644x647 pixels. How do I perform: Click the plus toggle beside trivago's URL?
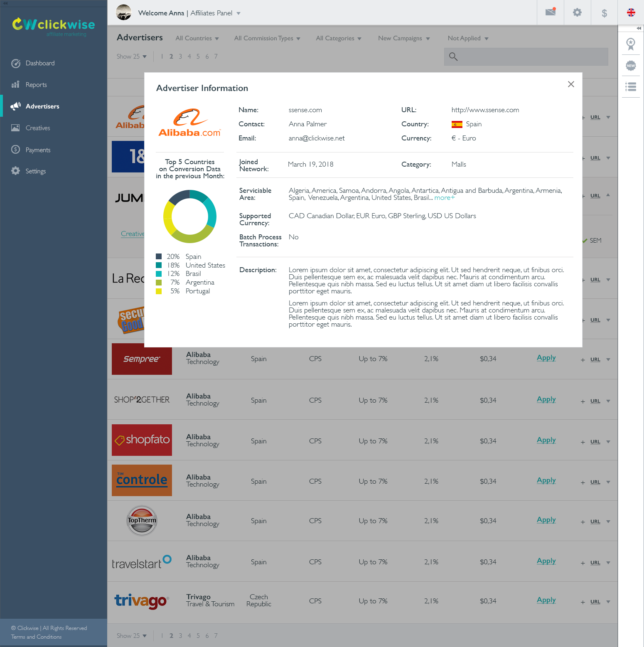[x=583, y=603]
